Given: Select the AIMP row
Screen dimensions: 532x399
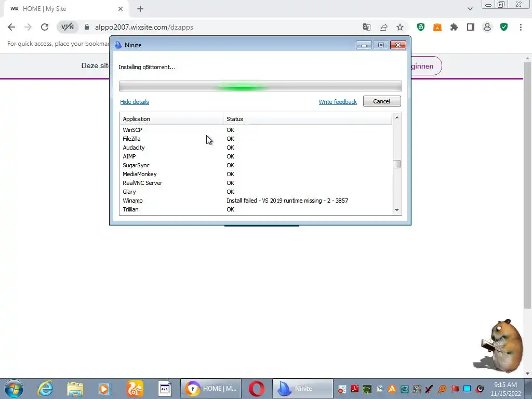Looking at the screenshot, I should pyautogui.click(x=256, y=156).
